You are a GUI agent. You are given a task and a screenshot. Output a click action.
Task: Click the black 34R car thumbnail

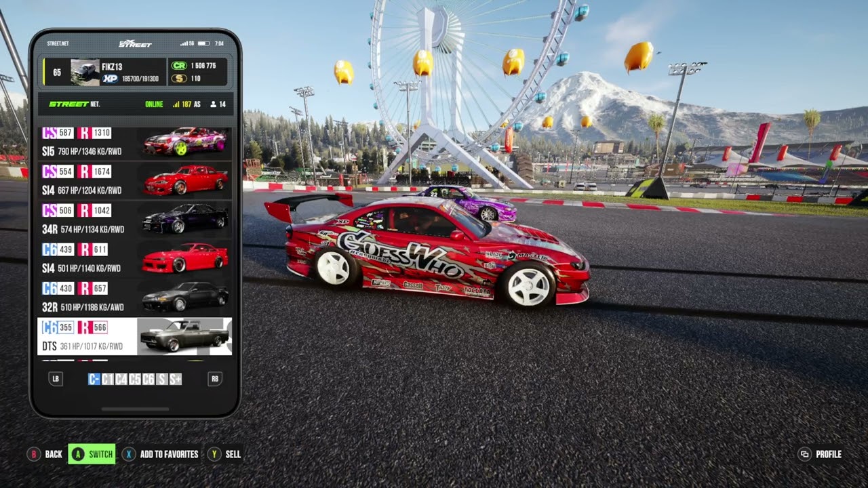pyautogui.click(x=185, y=218)
